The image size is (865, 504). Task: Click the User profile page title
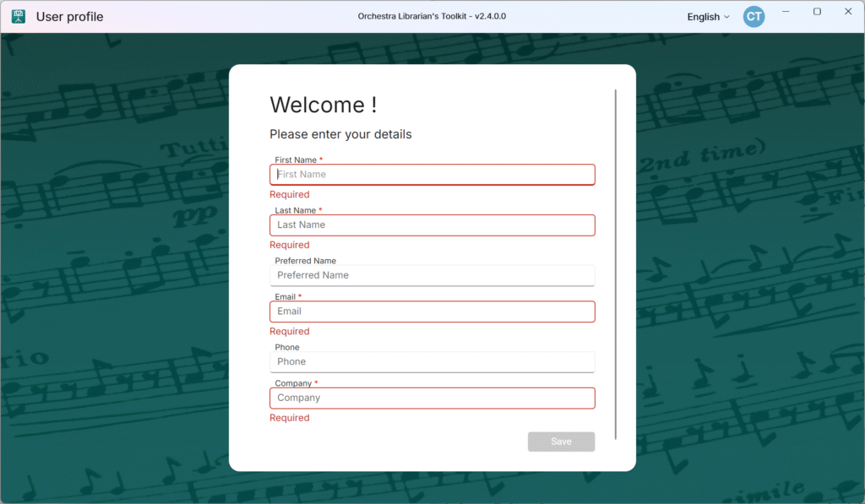69,17
